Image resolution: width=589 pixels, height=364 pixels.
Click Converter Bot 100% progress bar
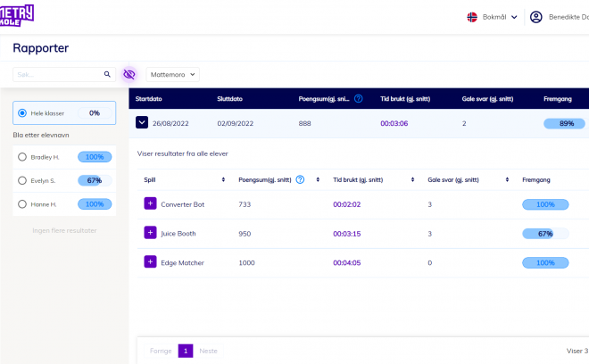(x=545, y=204)
